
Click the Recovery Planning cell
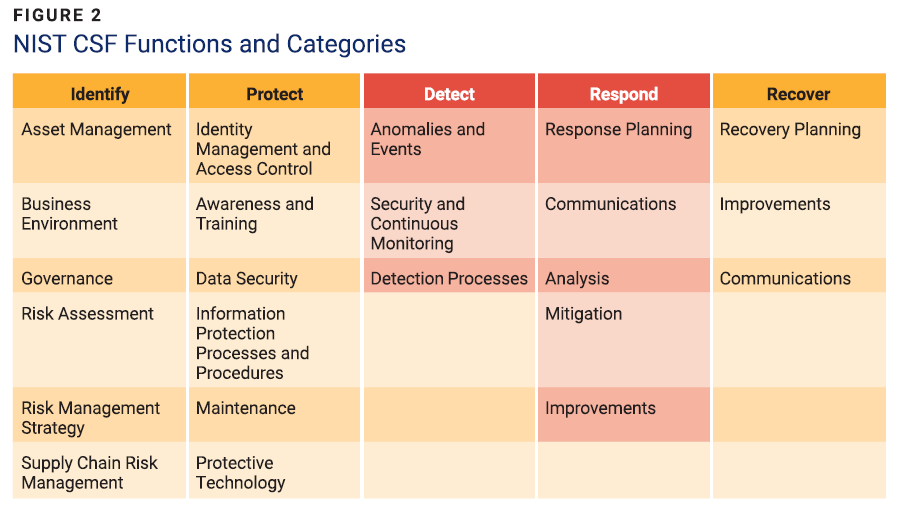[790, 130]
